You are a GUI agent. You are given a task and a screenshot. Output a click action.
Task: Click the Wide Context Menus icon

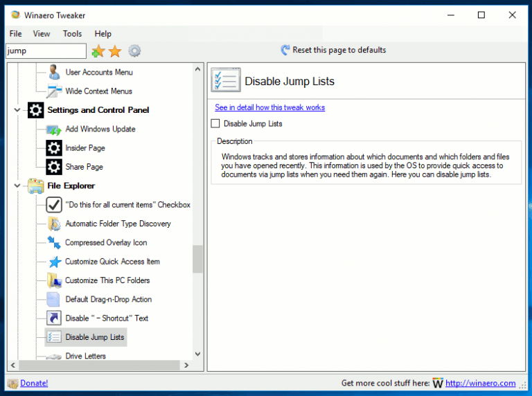(53, 91)
